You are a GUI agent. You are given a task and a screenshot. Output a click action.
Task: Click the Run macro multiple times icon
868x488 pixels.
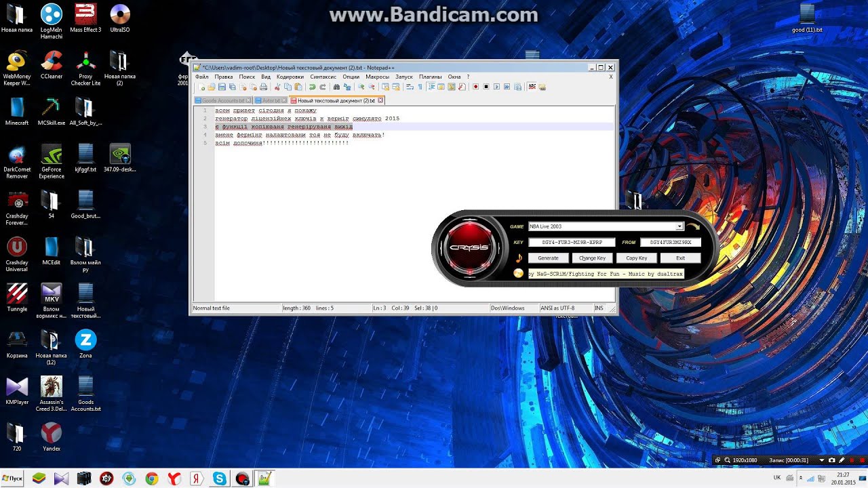point(507,87)
